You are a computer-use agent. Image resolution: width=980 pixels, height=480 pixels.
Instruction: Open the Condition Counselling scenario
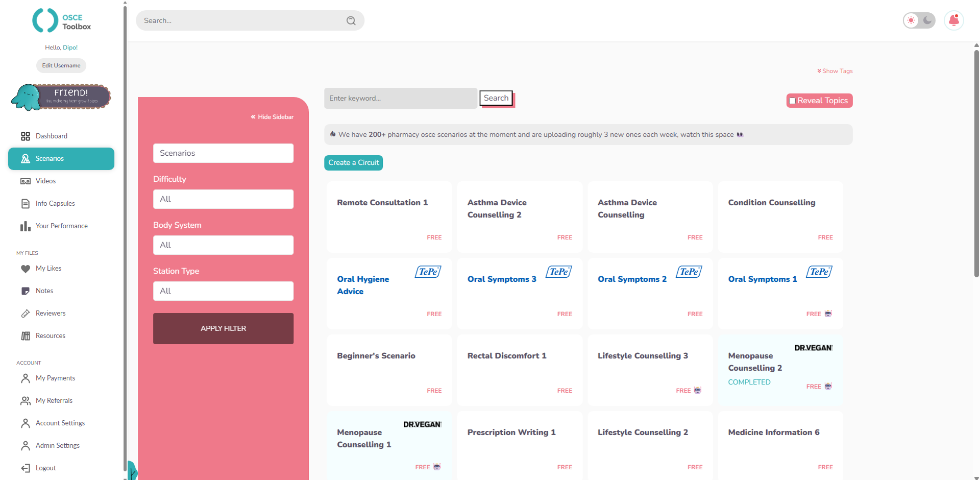780,217
